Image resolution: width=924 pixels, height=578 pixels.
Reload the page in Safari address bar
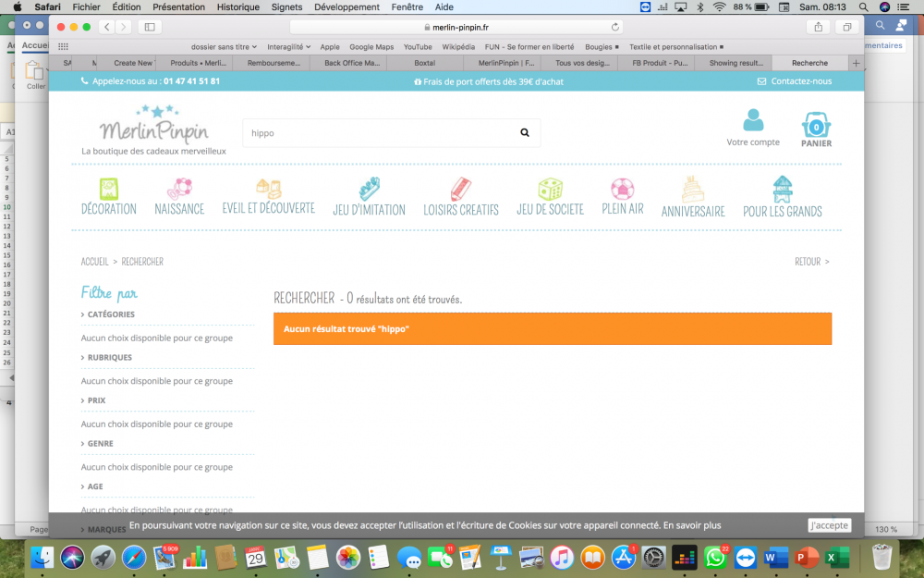614,27
